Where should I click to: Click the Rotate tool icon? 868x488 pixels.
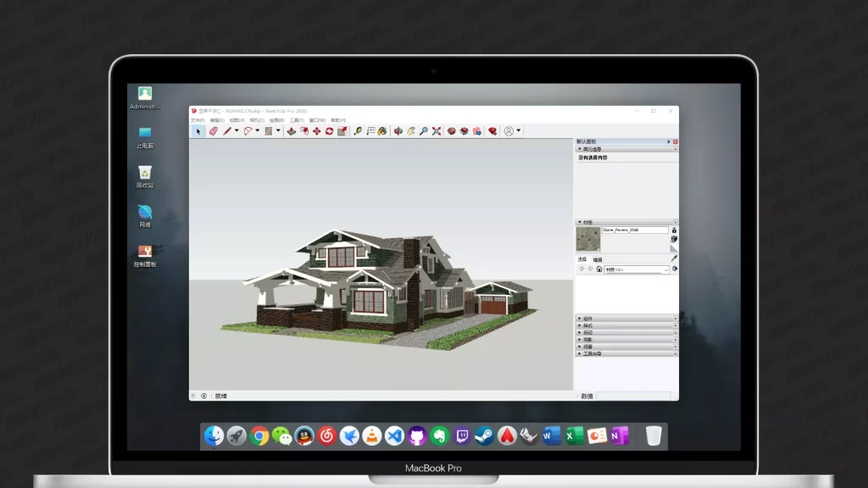tap(329, 131)
